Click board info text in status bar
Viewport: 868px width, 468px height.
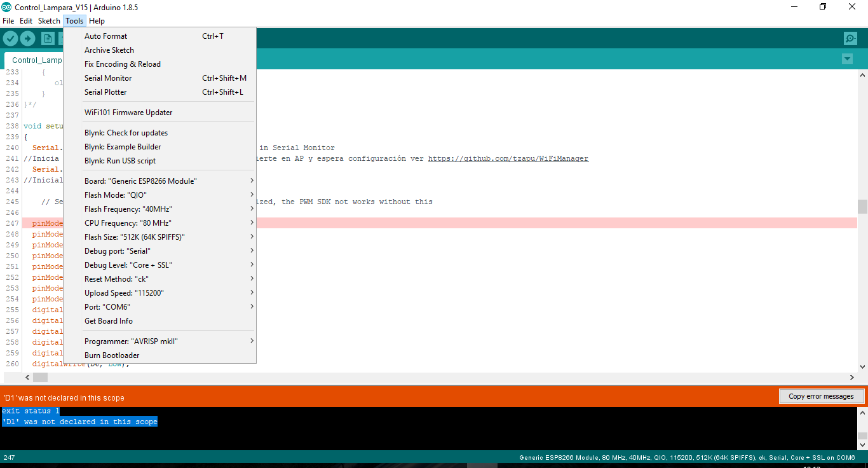click(x=687, y=457)
